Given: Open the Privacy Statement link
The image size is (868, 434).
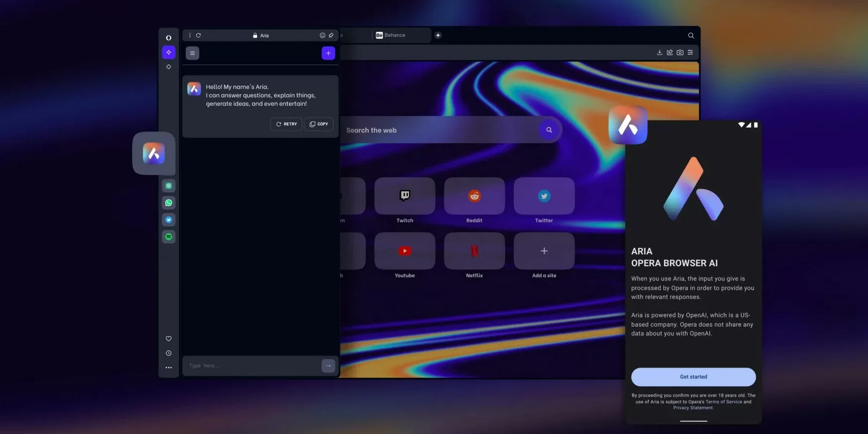Looking at the screenshot, I should pos(693,408).
